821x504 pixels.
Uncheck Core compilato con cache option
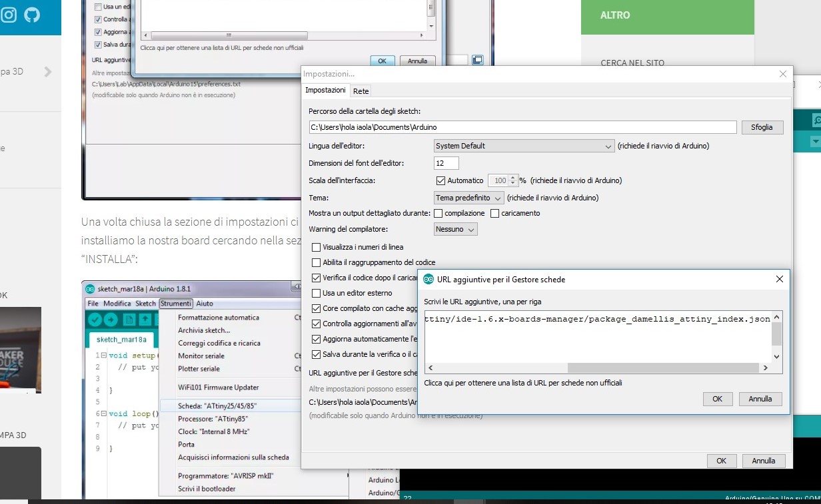pyautogui.click(x=317, y=308)
